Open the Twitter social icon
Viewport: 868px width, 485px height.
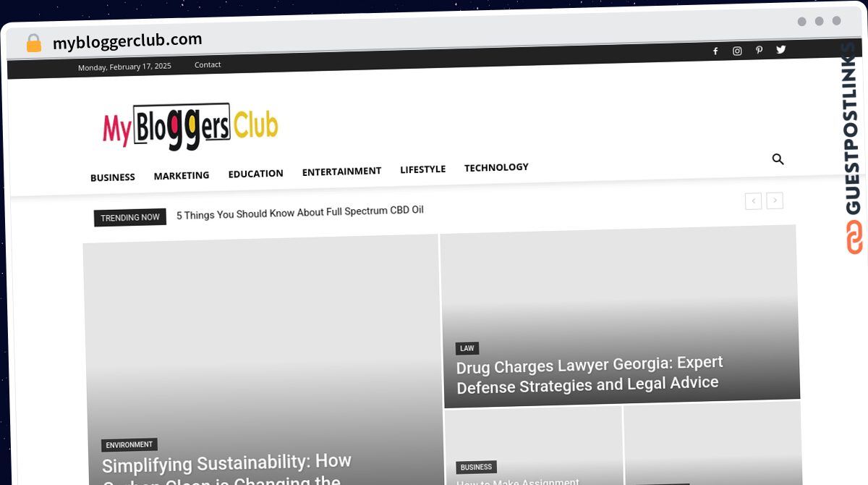tap(780, 49)
